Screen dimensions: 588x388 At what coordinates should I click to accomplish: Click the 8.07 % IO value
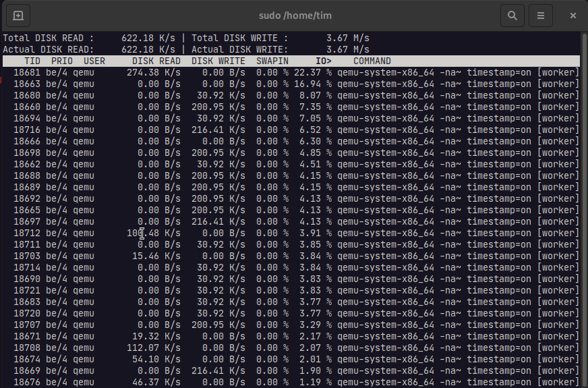pos(316,95)
